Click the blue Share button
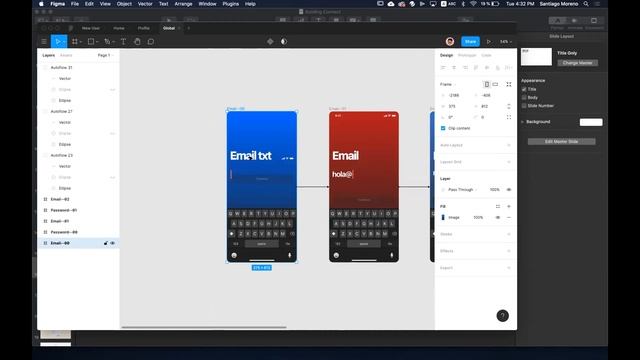This screenshot has height=360, width=640. pyautogui.click(x=470, y=42)
